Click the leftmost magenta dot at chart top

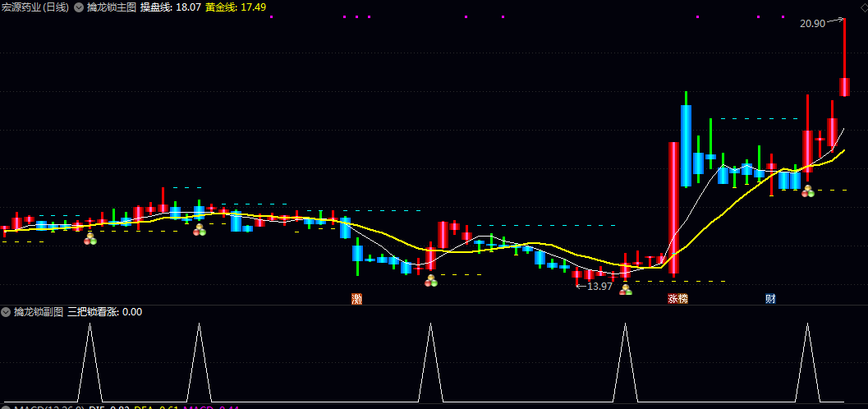click(271, 16)
